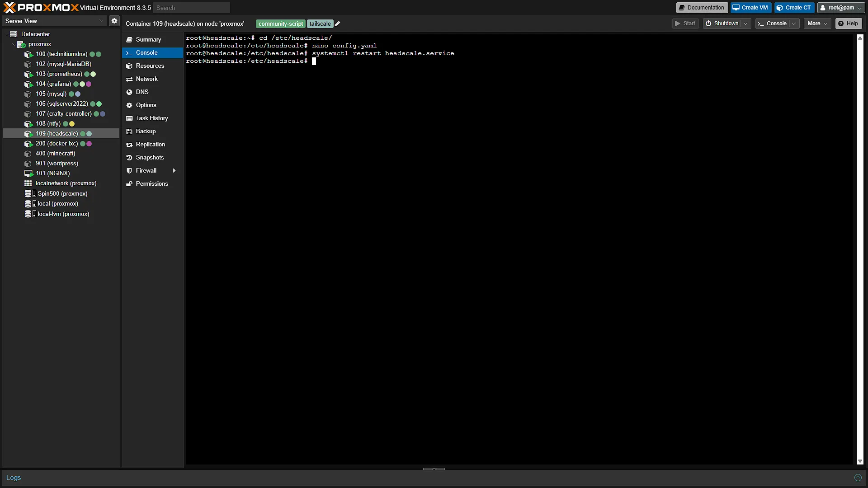
Task: Open the Summary tab
Action: (152, 40)
